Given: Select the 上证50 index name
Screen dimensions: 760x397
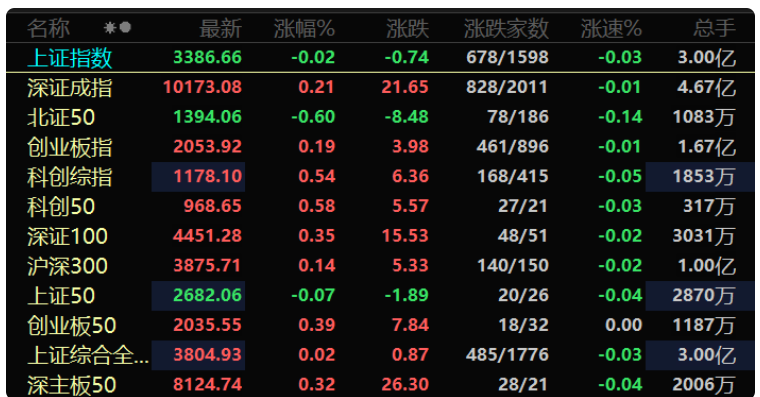Looking at the screenshot, I should (61, 296).
